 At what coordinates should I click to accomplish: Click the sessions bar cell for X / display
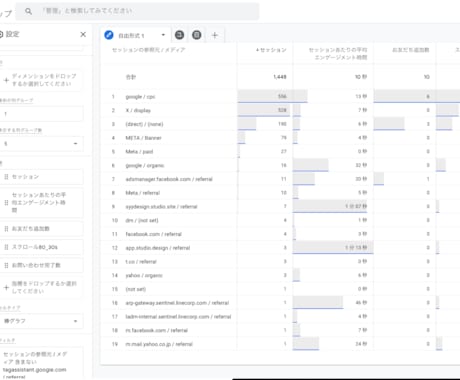[265, 110]
